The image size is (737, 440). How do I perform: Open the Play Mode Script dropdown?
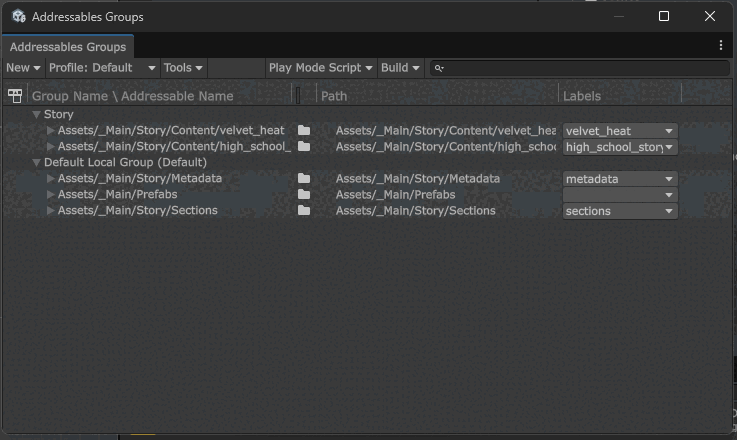coord(320,68)
